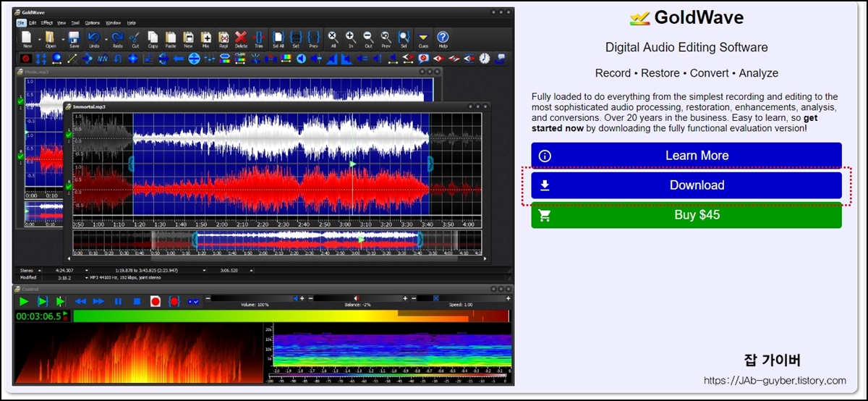
Task: Stop playback with blue square button
Action: pyautogui.click(x=137, y=301)
